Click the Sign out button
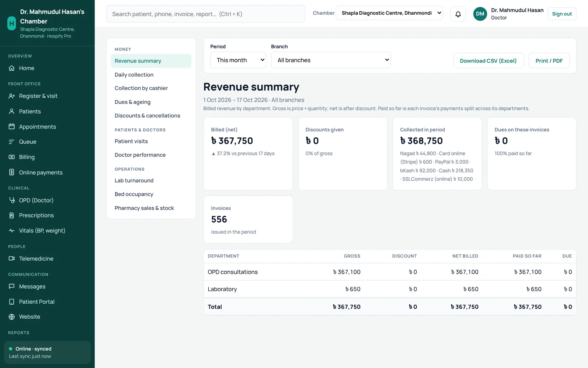588x368 pixels. point(562,14)
